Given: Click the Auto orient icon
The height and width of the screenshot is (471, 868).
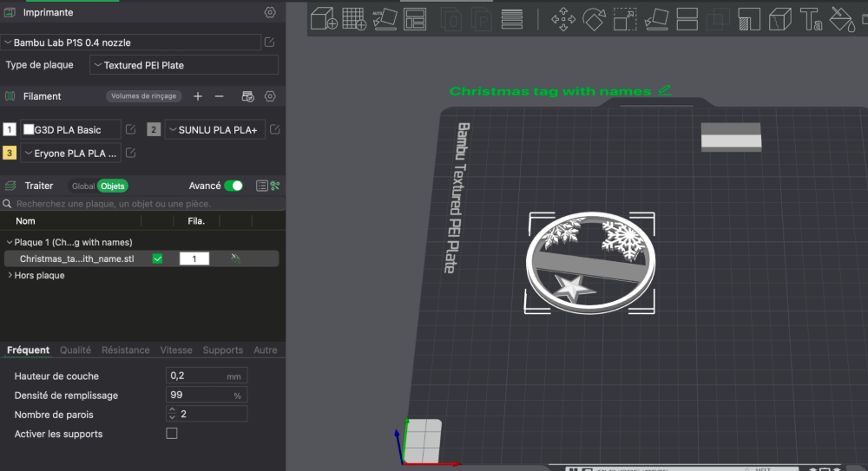Looking at the screenshot, I should tap(384, 19).
